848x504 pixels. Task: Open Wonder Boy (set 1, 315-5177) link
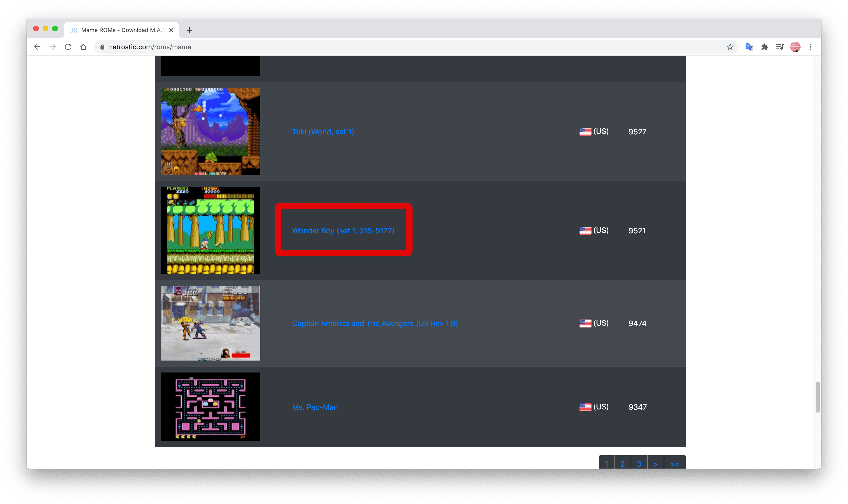point(343,231)
